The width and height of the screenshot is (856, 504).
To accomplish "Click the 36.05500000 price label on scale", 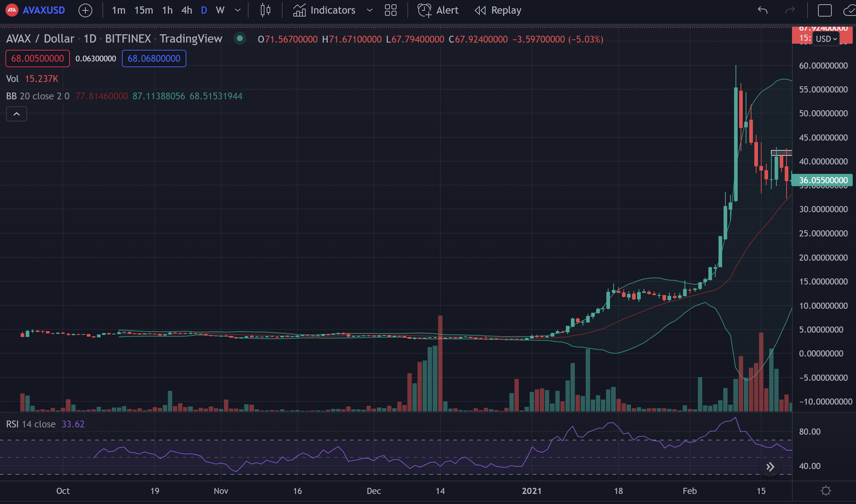I will click(x=823, y=180).
